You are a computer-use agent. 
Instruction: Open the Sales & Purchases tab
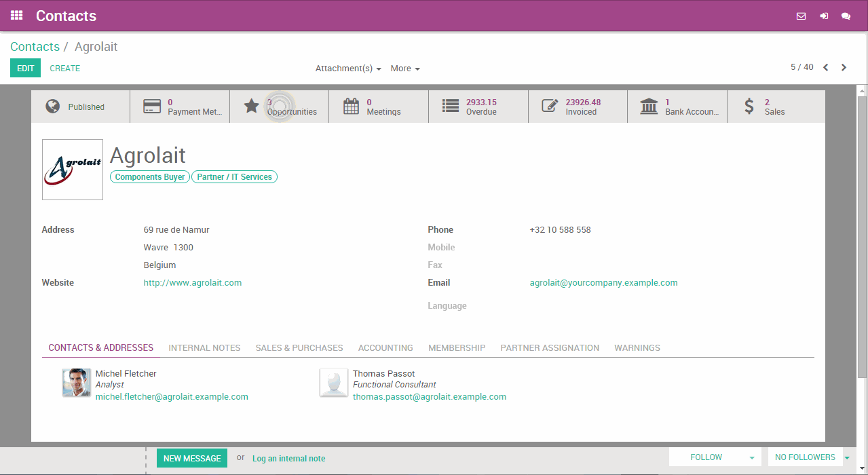click(299, 347)
